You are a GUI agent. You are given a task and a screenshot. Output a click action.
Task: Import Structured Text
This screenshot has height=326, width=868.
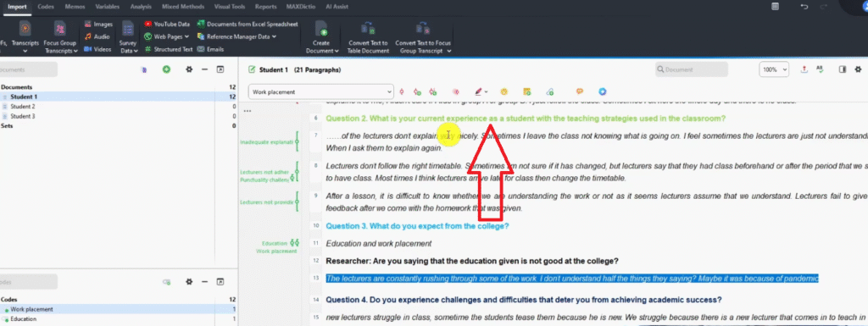(x=169, y=49)
